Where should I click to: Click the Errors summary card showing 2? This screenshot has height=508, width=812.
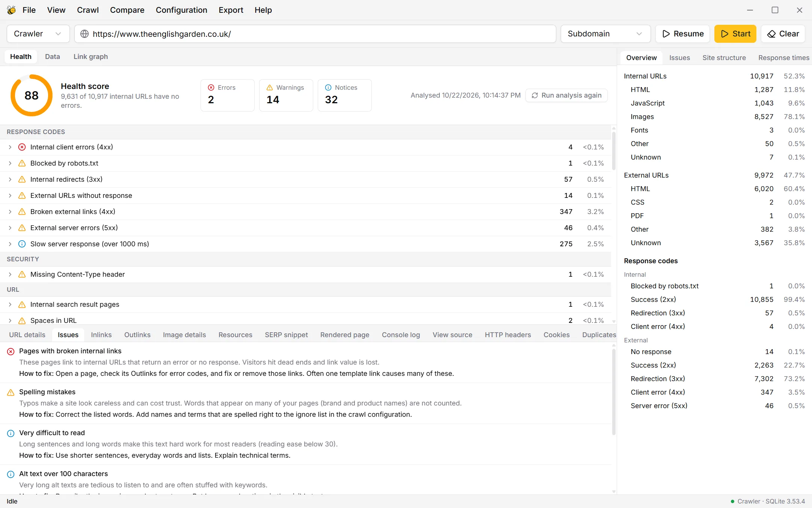point(228,95)
